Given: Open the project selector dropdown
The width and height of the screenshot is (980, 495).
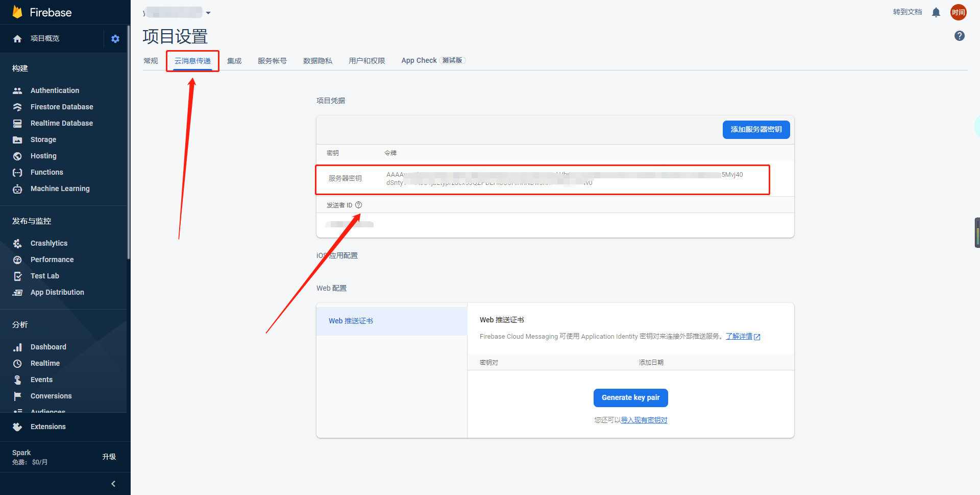Looking at the screenshot, I should (208, 12).
